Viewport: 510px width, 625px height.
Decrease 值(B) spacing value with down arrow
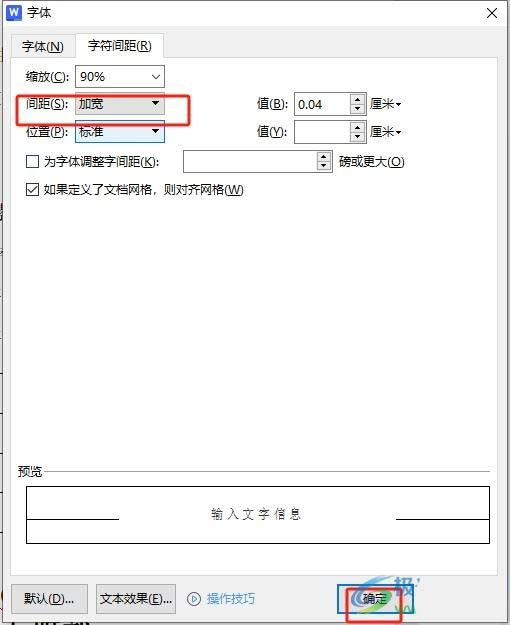(358, 109)
